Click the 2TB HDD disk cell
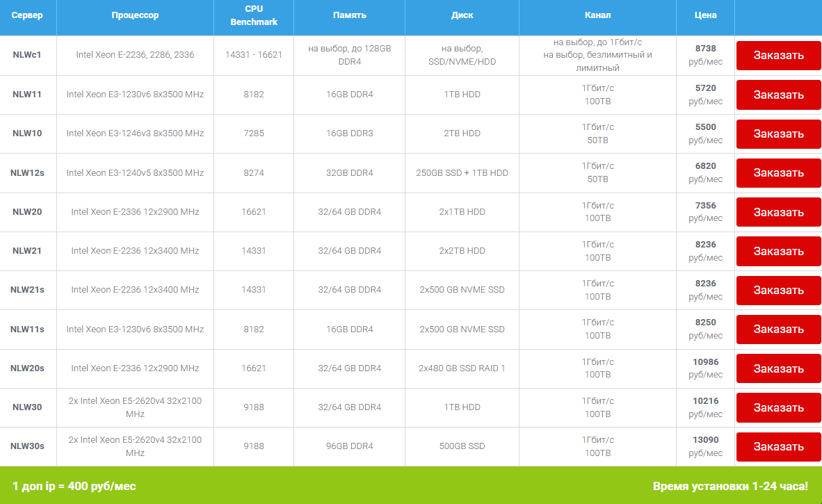822x504 pixels. coord(462,133)
